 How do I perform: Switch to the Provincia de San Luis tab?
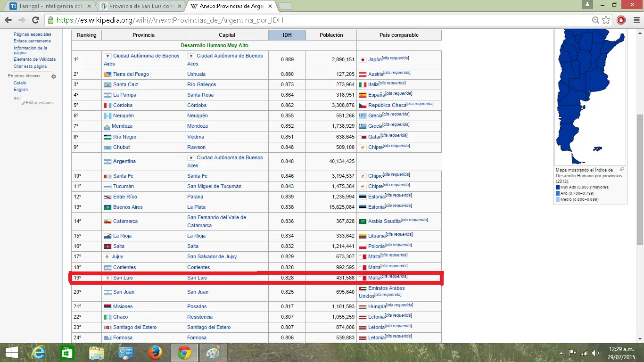[141, 7]
